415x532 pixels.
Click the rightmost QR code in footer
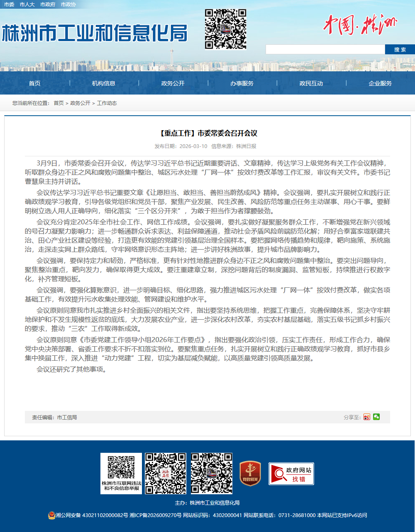click(212, 473)
